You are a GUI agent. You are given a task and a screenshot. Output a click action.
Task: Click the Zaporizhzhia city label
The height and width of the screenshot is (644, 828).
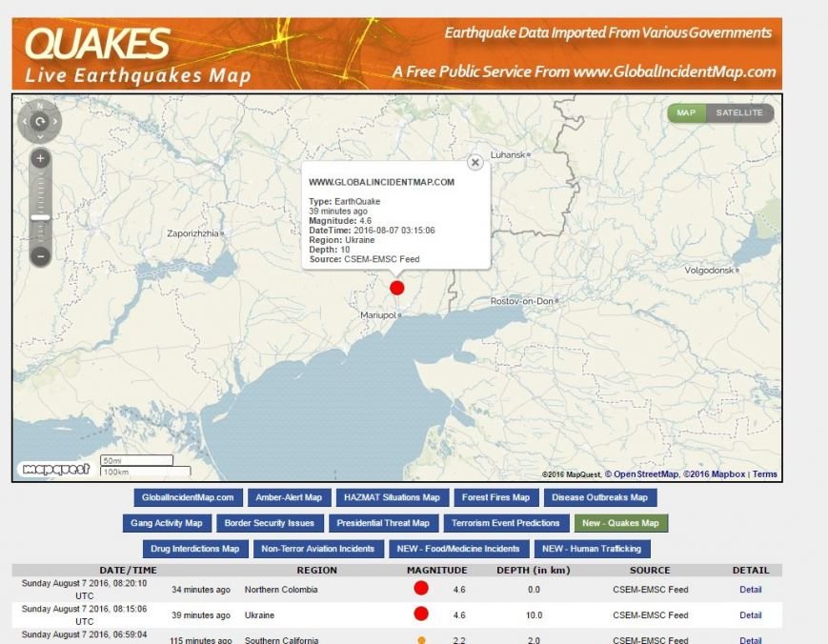192,233
